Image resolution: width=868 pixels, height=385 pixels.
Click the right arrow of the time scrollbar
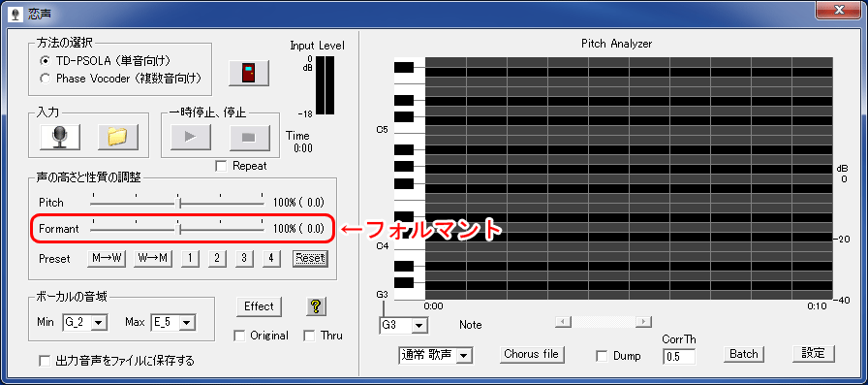pos(643,322)
